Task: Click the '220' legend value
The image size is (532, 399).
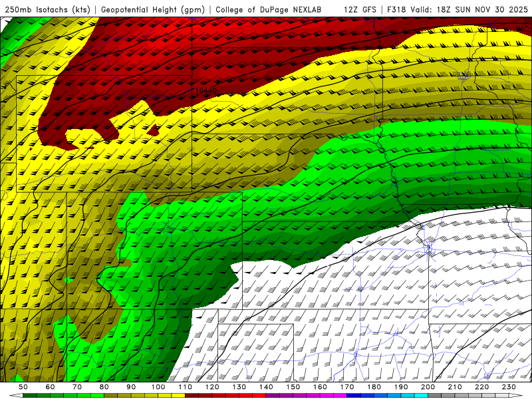Action: tap(482, 387)
